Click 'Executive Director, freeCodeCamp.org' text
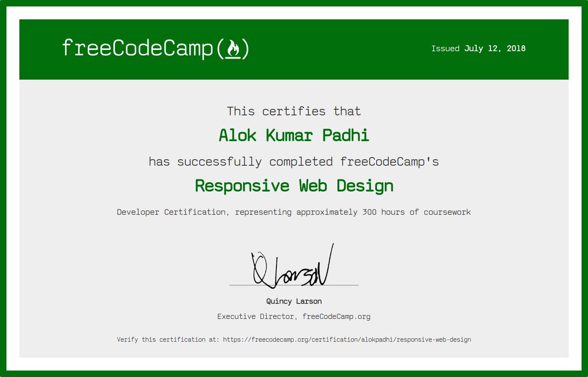Screen dimensions: 588x377 (294, 316)
